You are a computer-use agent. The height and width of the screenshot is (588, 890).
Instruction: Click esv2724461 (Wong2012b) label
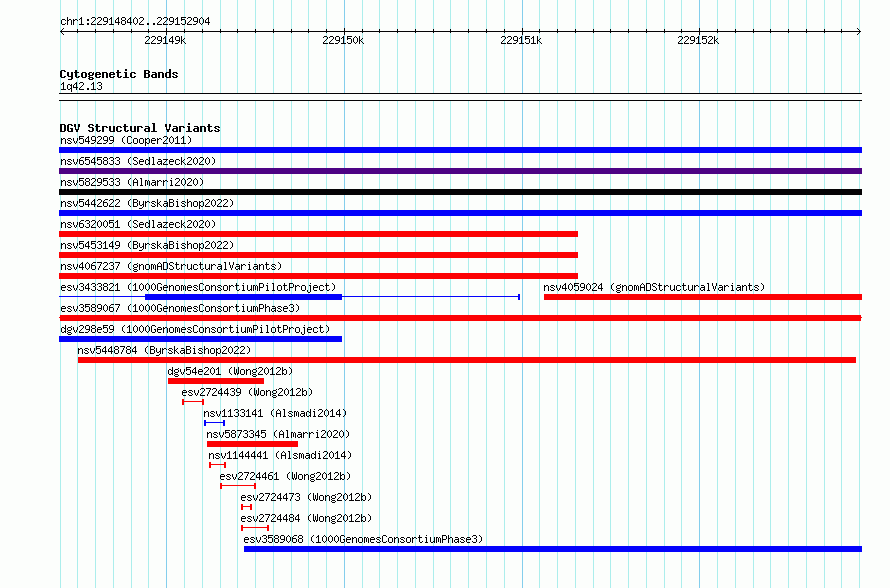click(x=285, y=476)
